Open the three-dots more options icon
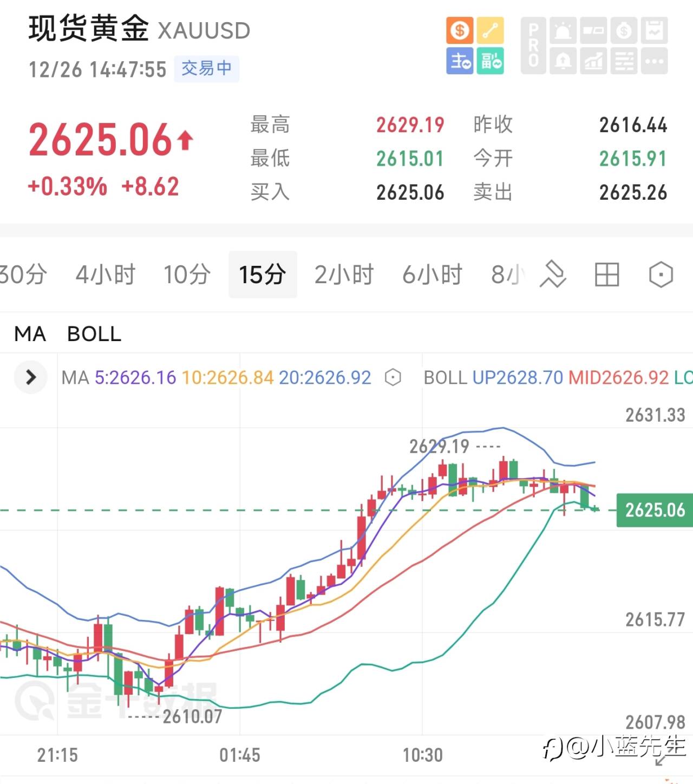 pyautogui.click(x=654, y=61)
